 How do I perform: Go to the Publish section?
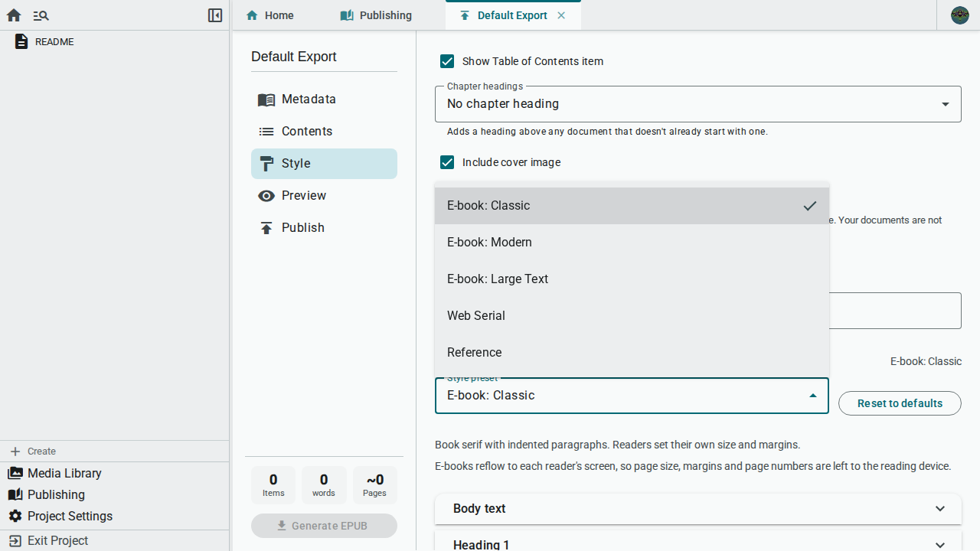pyautogui.click(x=324, y=228)
